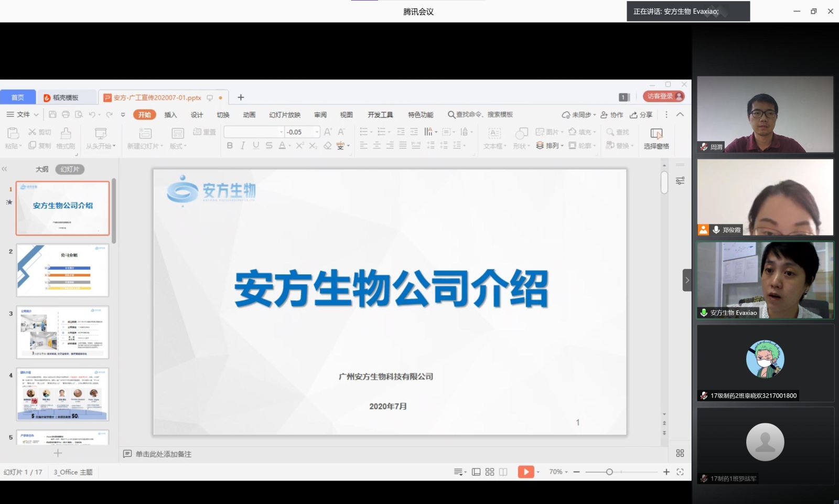Image resolution: width=839 pixels, height=504 pixels.
Task: Open the Insert (插入) ribbon tab
Action: (170, 115)
